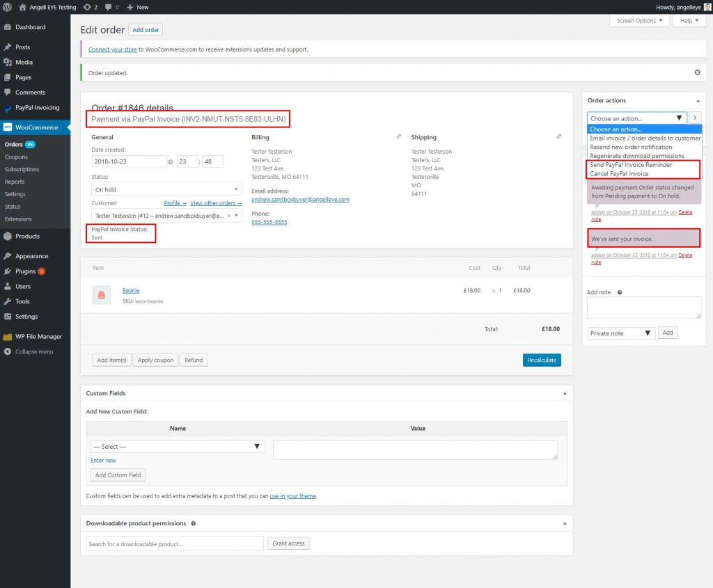
Task: Open the WordPress logo menu in admin bar
Action: click(x=7, y=7)
